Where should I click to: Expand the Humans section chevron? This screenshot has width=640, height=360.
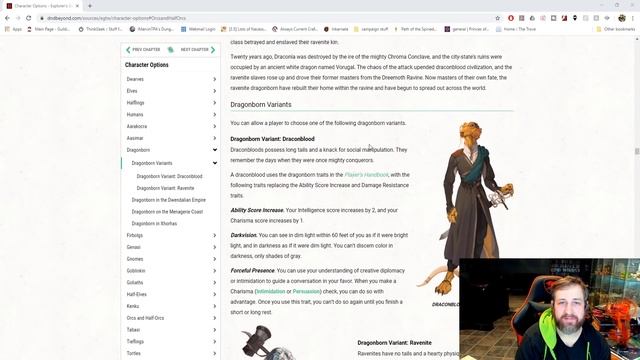pos(214,115)
